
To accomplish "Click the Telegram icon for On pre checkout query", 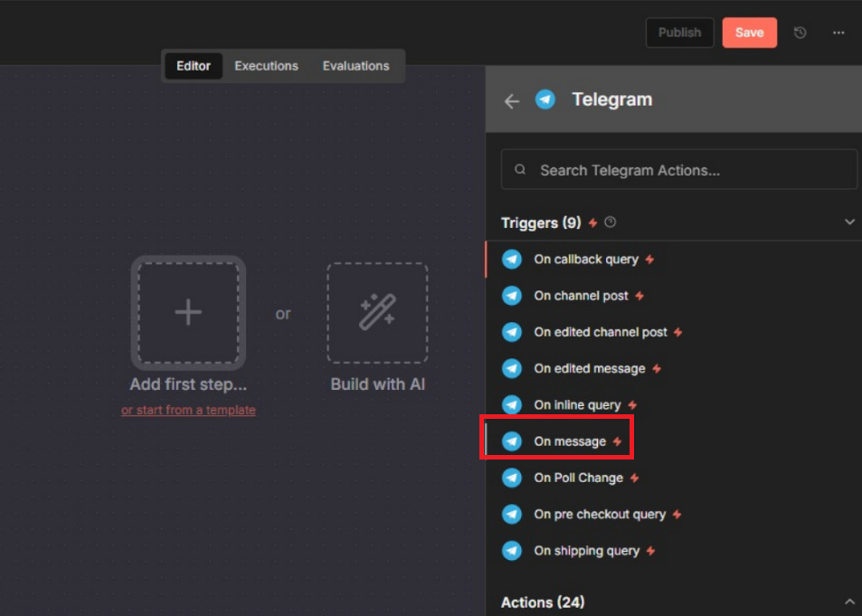I will tap(512, 515).
